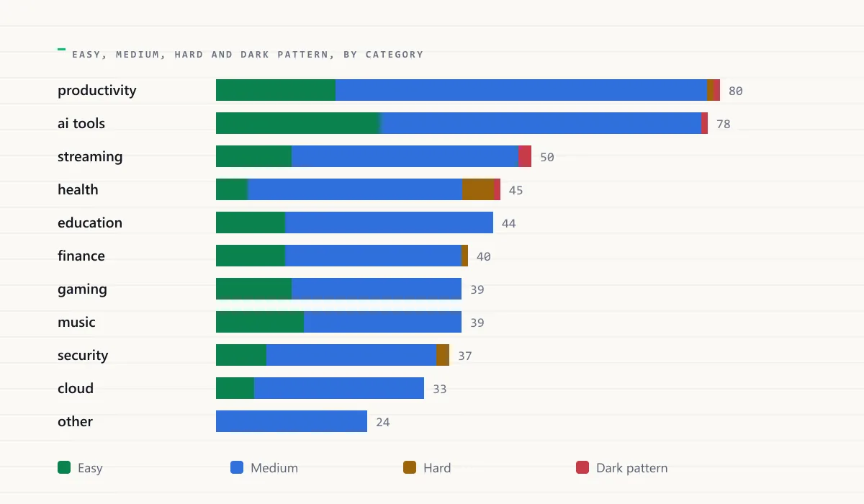Click the Easy legend green swatch

click(x=64, y=467)
